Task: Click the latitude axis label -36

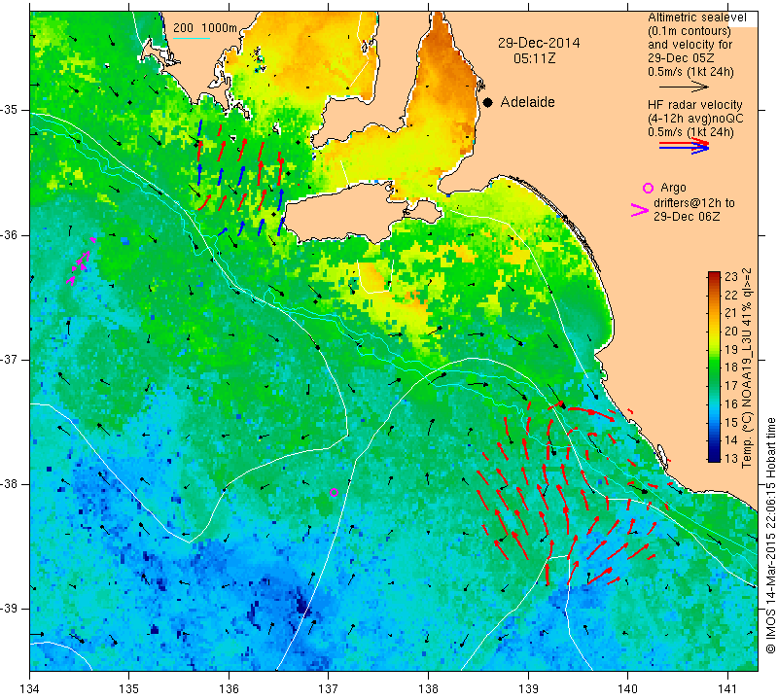Action: click(x=11, y=234)
